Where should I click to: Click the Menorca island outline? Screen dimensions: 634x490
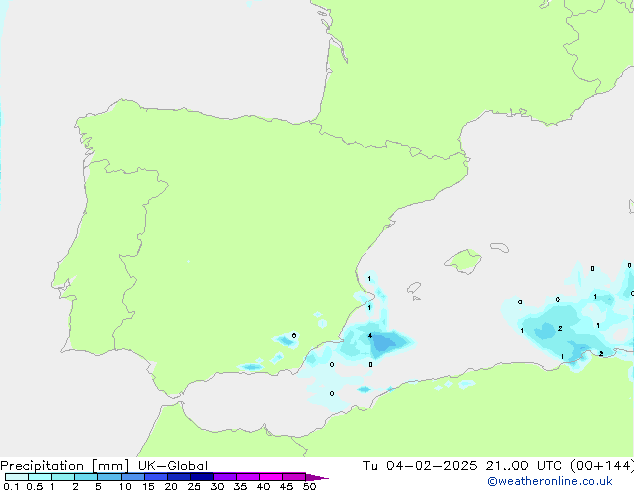(x=499, y=247)
